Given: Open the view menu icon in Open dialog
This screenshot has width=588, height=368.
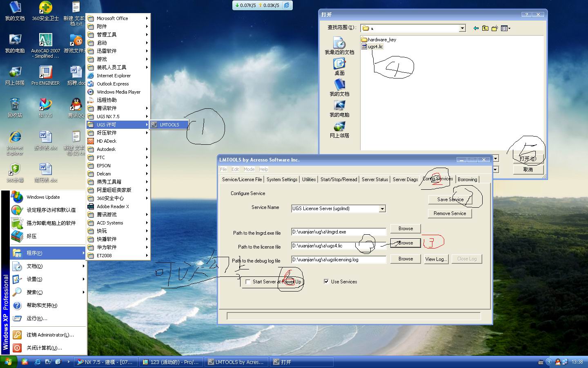Looking at the screenshot, I should click(506, 28).
